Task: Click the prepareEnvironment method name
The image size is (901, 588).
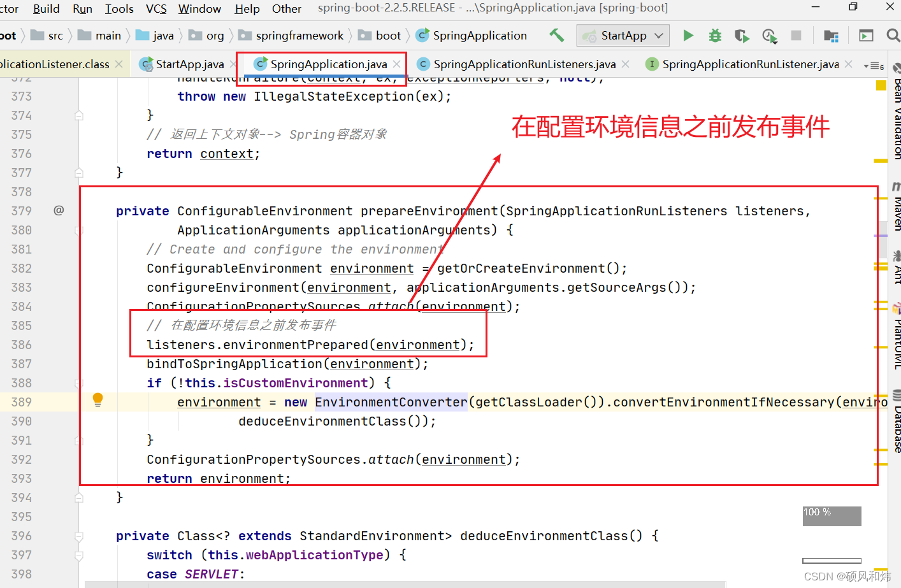Action: [429, 211]
